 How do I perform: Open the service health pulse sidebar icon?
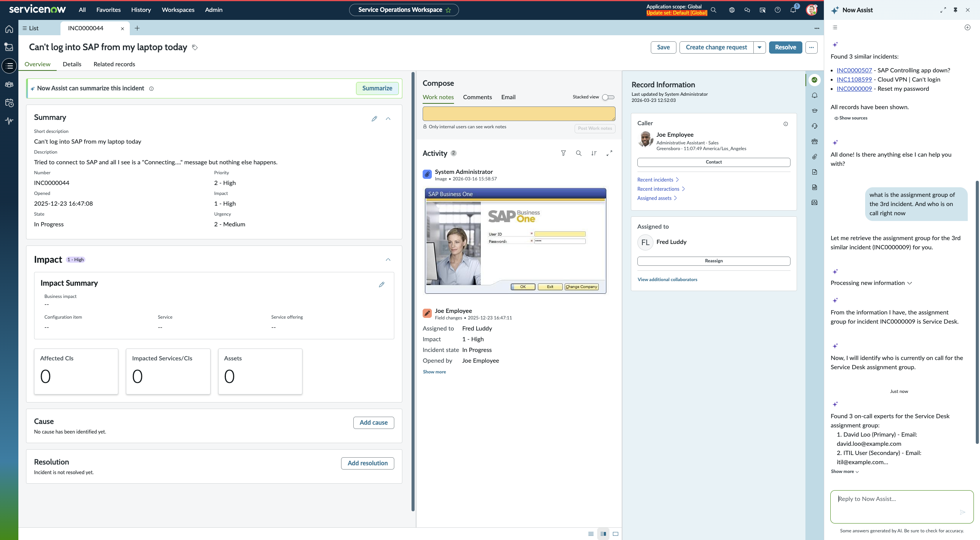[9, 121]
